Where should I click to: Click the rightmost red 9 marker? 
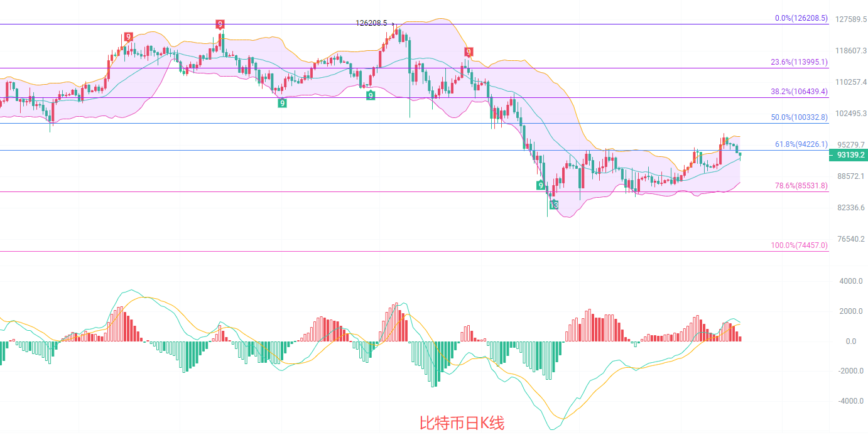point(468,51)
